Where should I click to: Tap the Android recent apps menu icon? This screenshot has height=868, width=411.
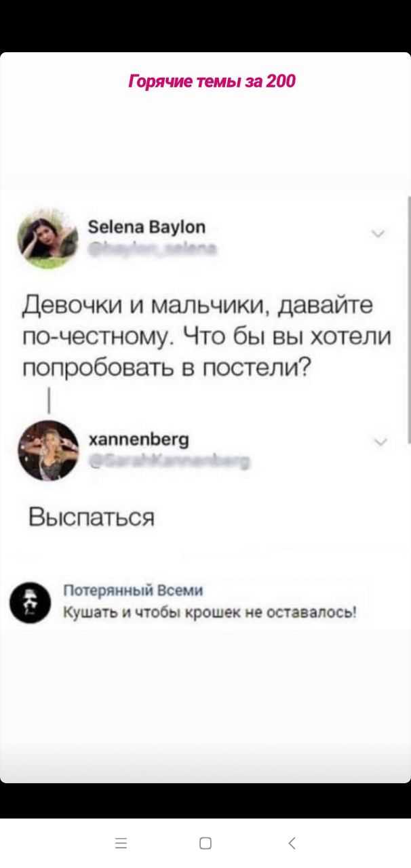pyautogui.click(x=121, y=843)
